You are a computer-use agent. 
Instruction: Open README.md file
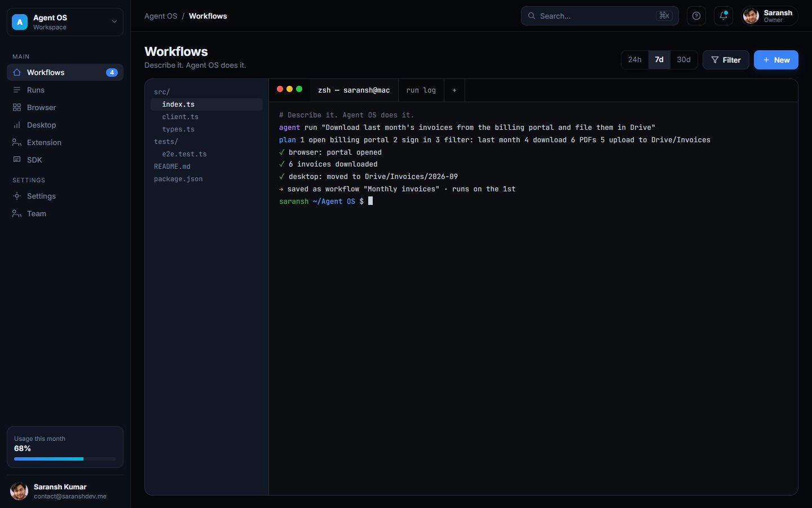[206, 167]
